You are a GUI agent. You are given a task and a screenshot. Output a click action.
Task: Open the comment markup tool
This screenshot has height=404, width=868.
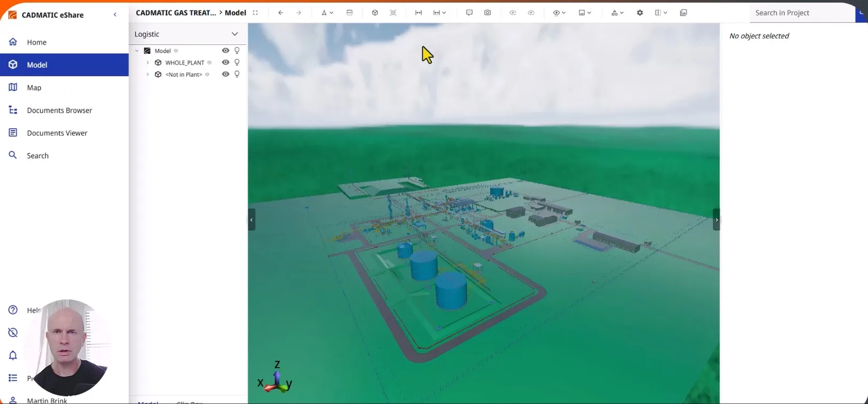(469, 13)
